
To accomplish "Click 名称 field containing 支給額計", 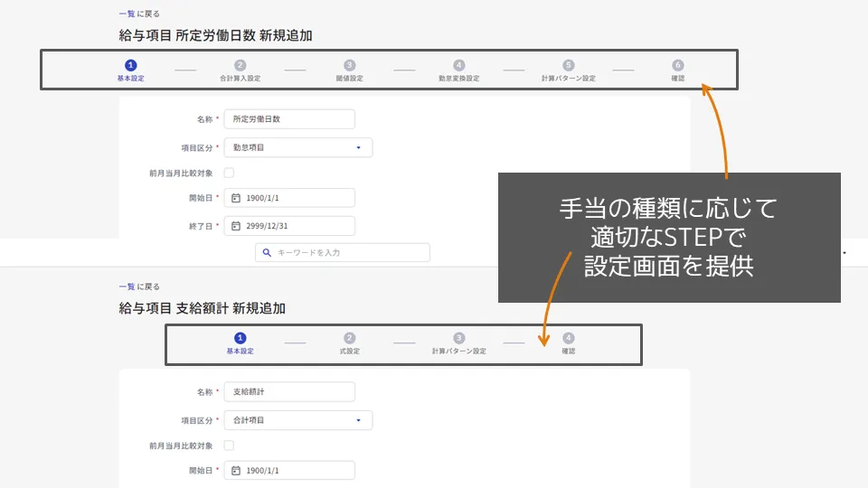I will (289, 391).
